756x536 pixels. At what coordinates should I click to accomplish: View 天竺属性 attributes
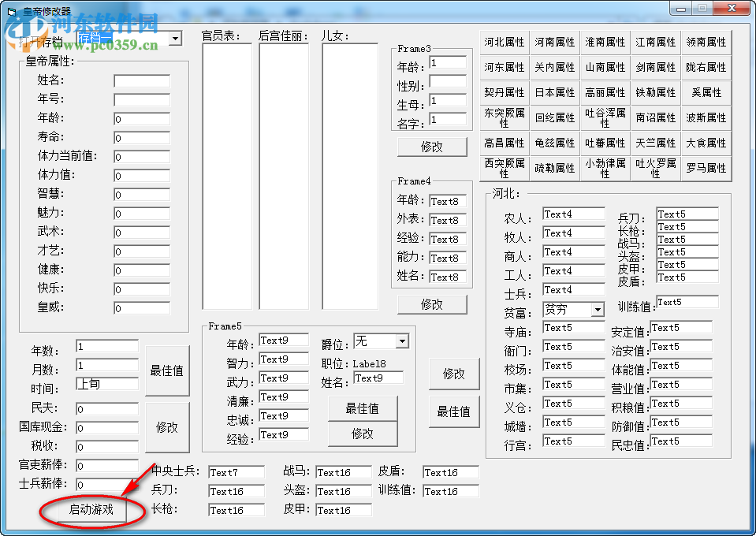(655, 142)
